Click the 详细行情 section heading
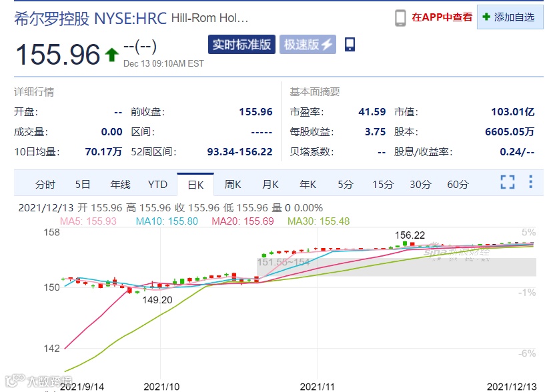 (34, 92)
